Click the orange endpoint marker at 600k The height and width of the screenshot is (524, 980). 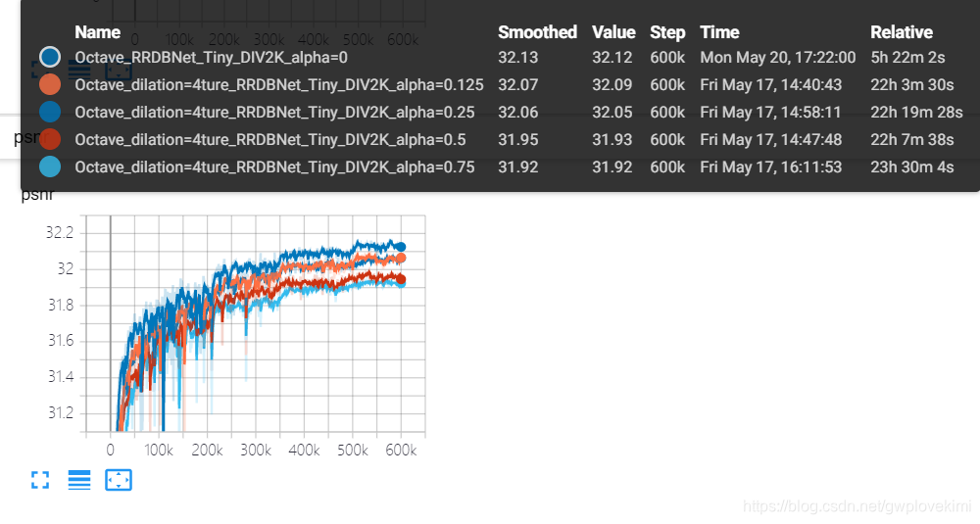[401, 258]
